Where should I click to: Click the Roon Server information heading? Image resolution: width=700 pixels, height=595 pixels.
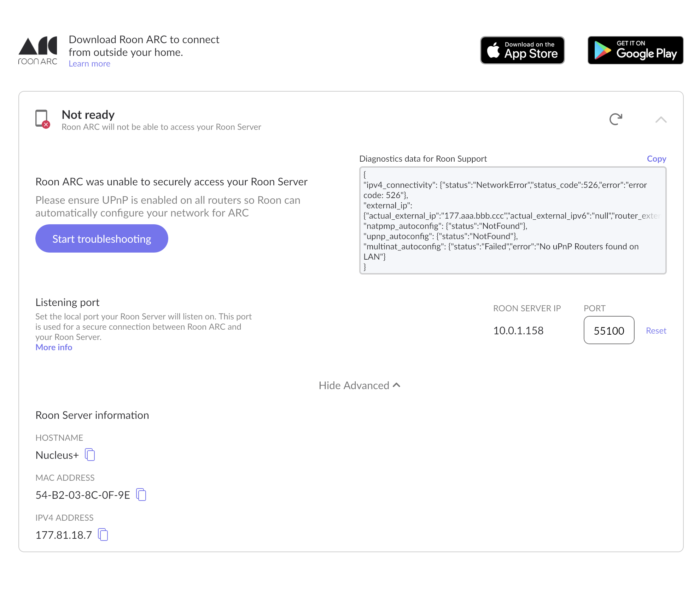coord(92,415)
